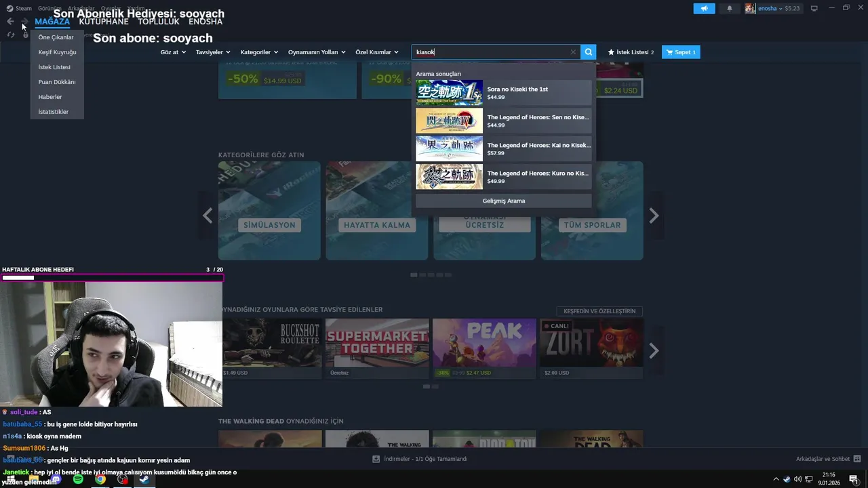
Task: Select Keşif Kuyruğu in store submenu
Action: pos(57,52)
